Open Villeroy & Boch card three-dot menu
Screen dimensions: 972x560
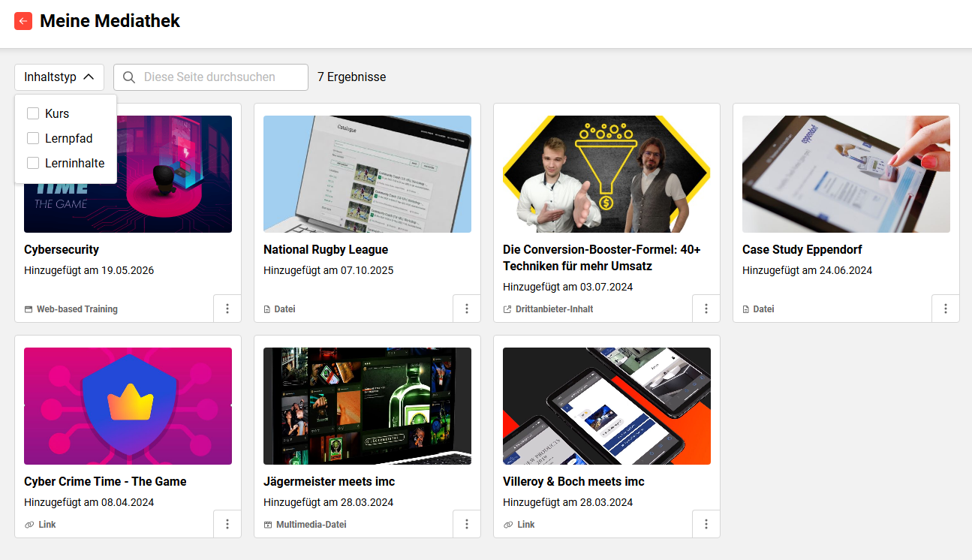pos(706,524)
